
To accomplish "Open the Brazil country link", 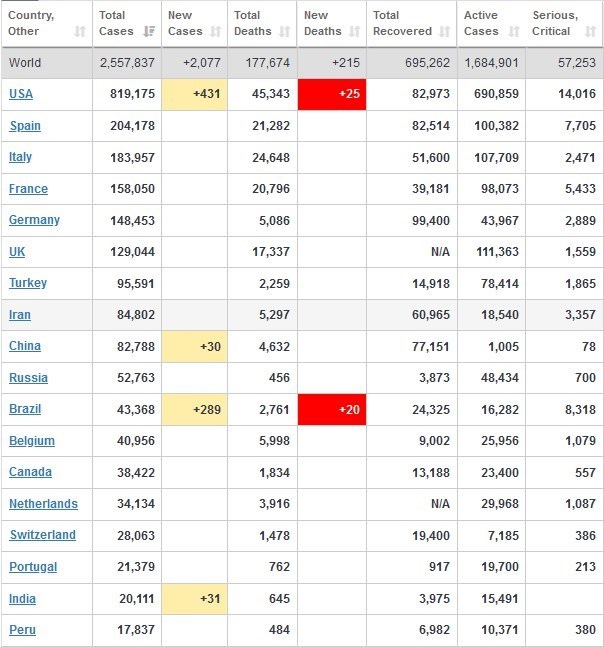I will click(26, 409).
